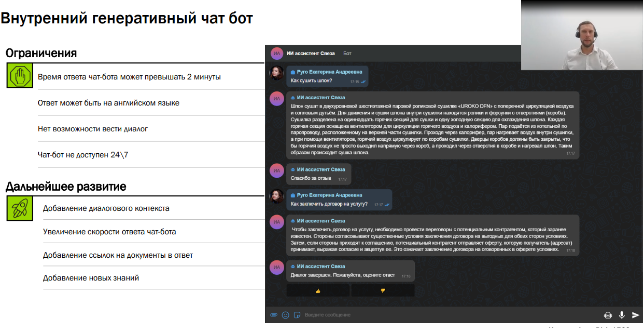Viewport: 644px width, 328px height.
Task: Click the green stop-hand restrictions icon
Action: [x=20, y=75]
